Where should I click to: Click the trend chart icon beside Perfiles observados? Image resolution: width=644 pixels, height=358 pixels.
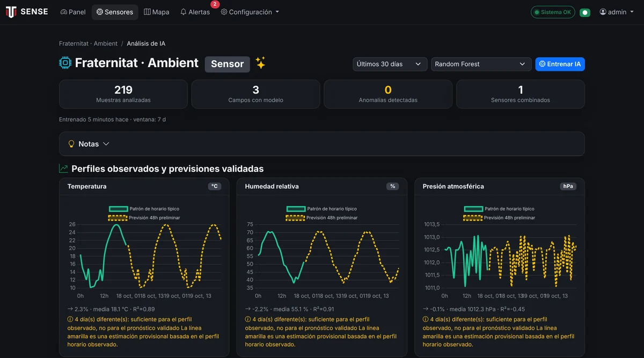pos(63,169)
